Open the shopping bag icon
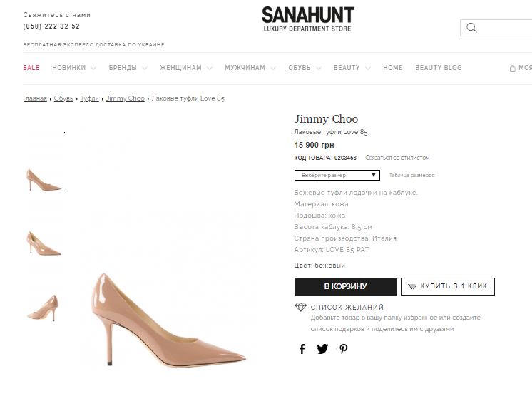 click(512, 69)
